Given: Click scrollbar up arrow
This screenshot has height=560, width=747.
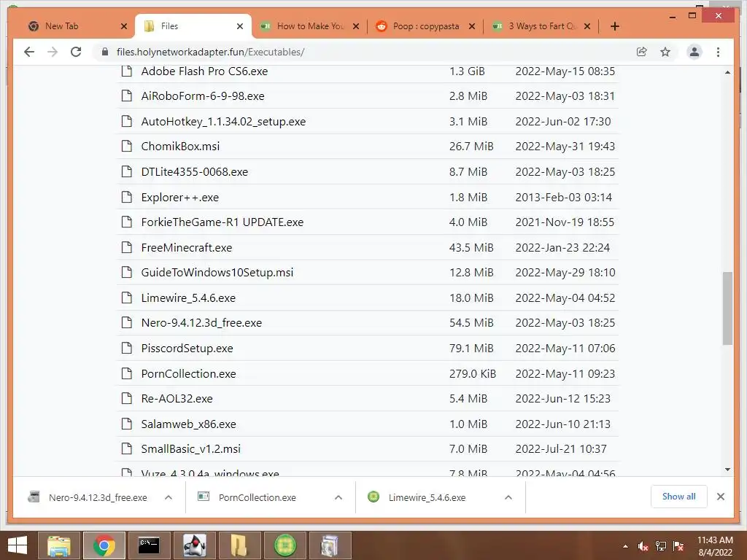Looking at the screenshot, I should coord(727,72).
